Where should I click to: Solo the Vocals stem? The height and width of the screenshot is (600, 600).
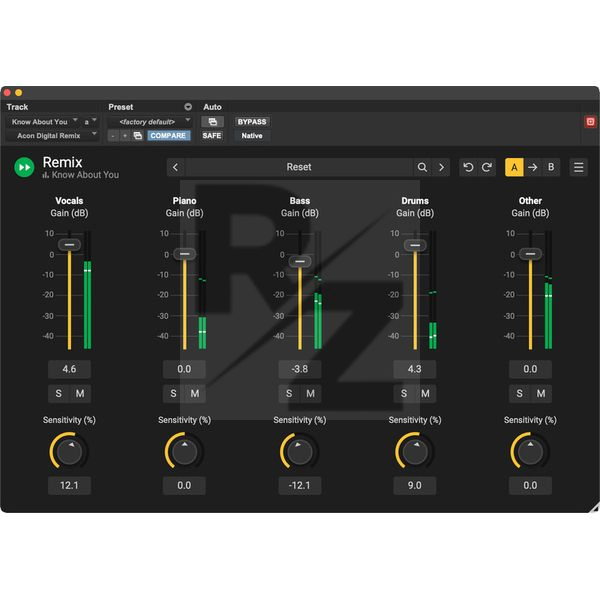click(x=58, y=393)
